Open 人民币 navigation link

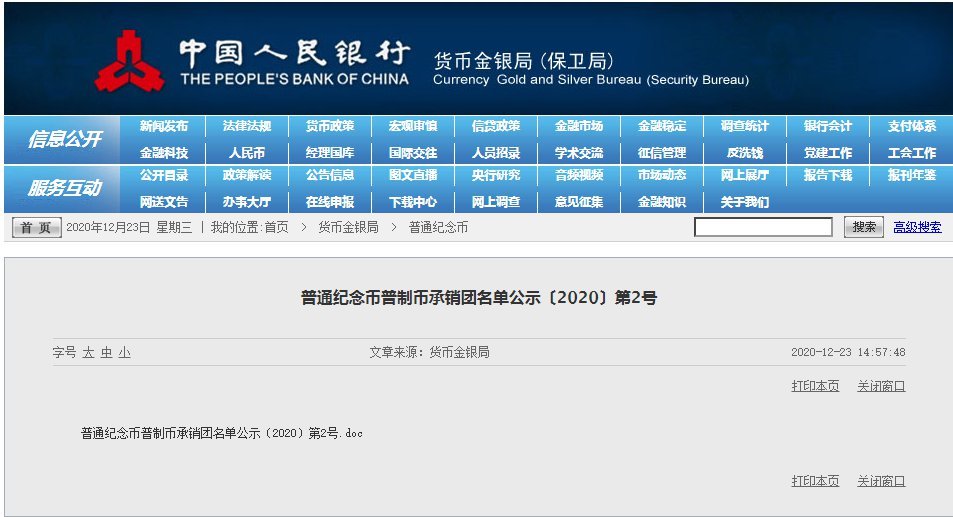pyautogui.click(x=247, y=152)
